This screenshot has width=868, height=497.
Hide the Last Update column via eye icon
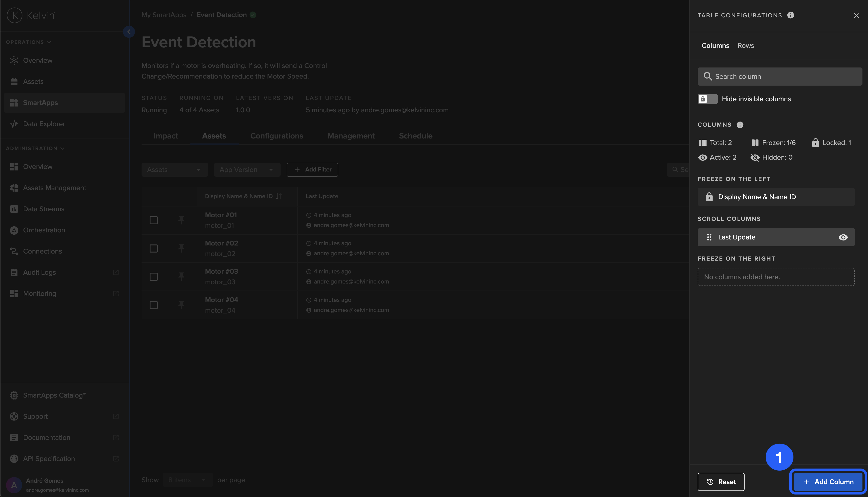click(843, 237)
